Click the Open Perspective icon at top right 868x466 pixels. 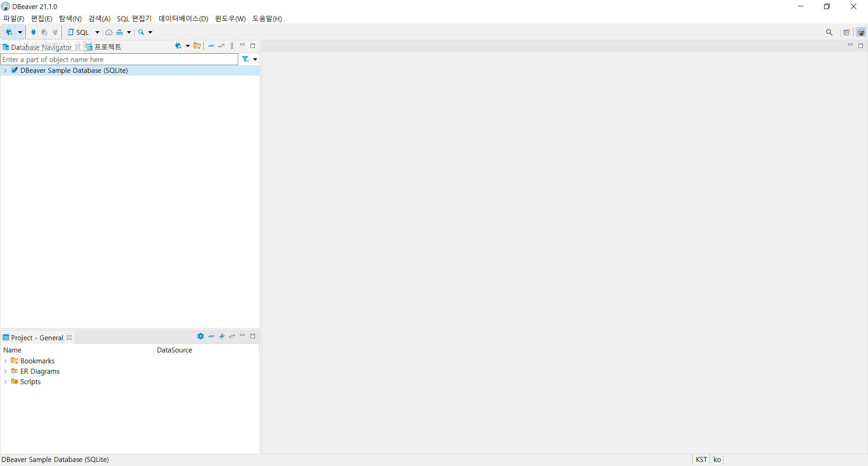(x=846, y=32)
